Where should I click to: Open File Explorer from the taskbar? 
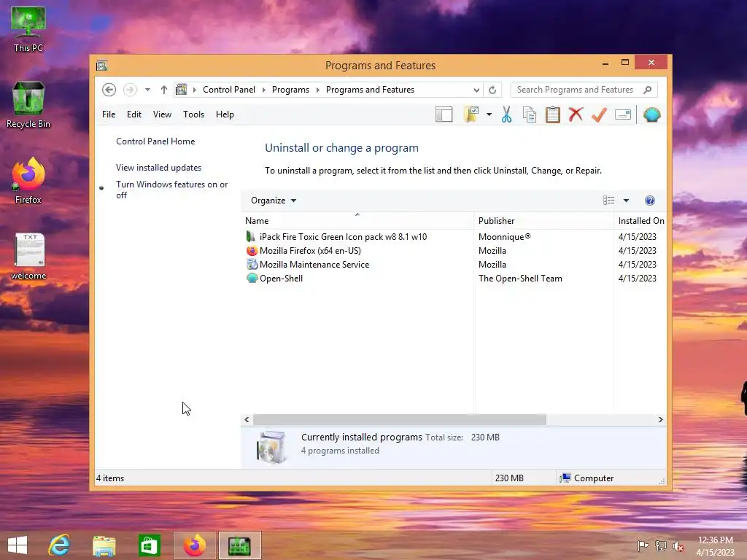104,545
